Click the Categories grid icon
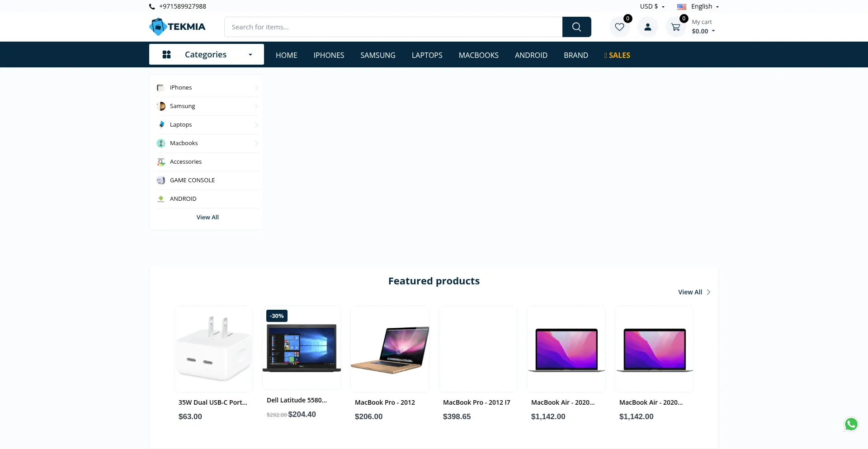 (166, 55)
